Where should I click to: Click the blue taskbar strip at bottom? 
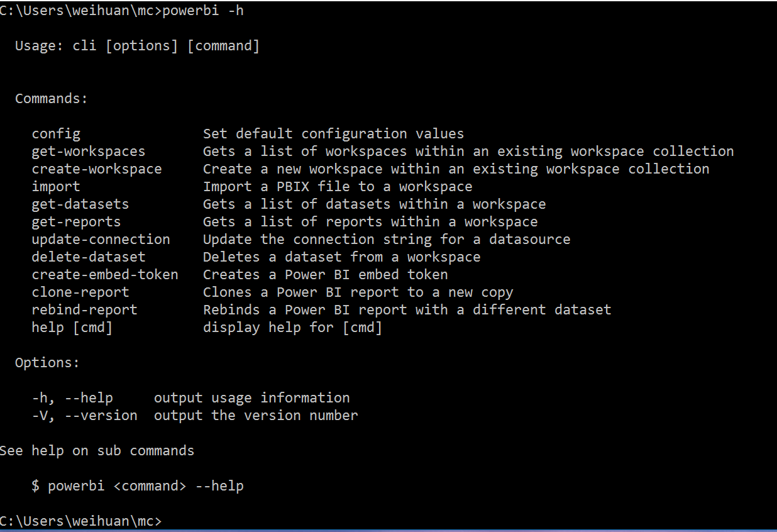[389, 530]
